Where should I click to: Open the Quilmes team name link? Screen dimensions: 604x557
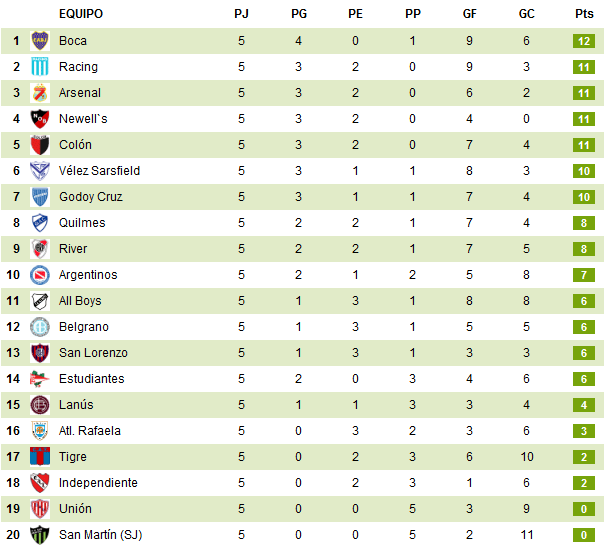(x=82, y=223)
